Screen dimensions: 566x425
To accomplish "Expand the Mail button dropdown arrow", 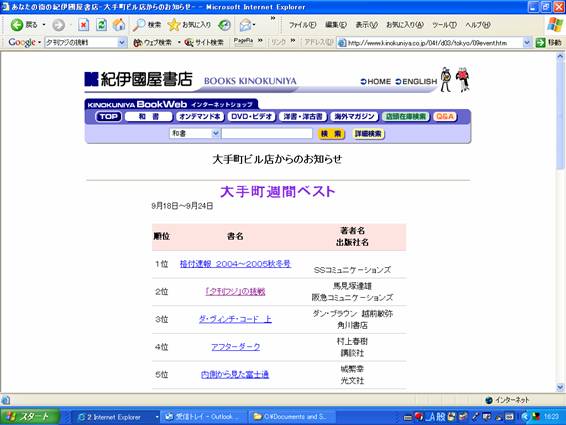I will click(254, 25).
